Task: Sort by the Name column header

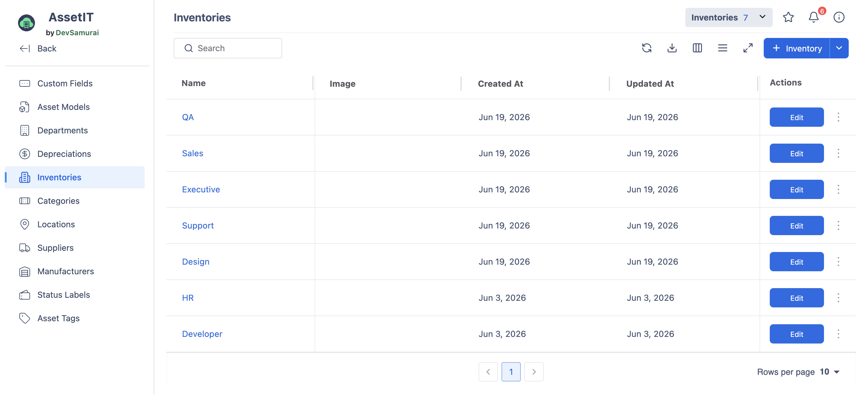Action: (x=193, y=83)
